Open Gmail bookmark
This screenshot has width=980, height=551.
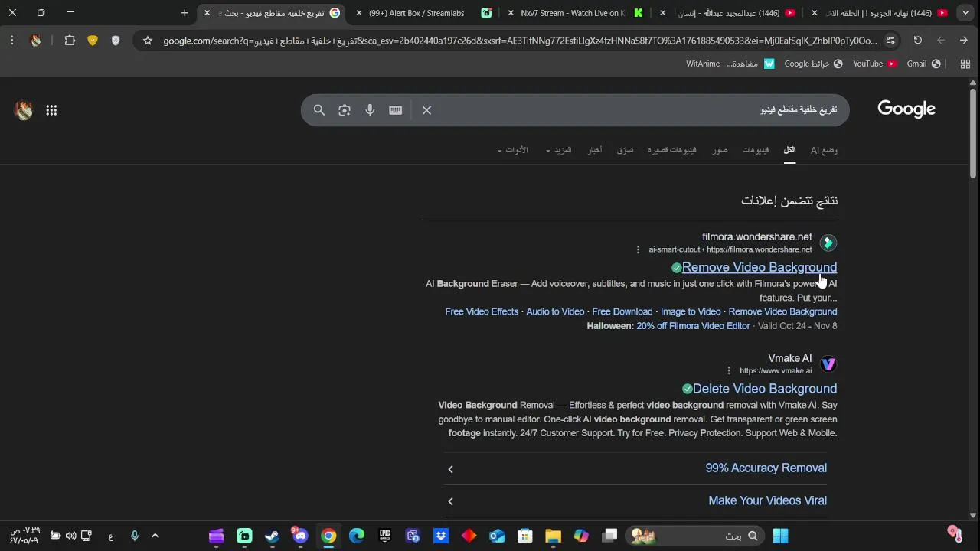[923, 64]
